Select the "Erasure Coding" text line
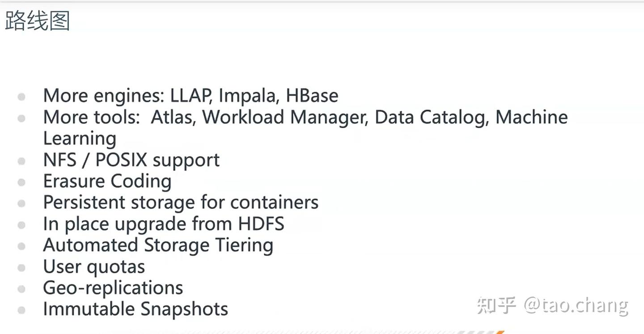This screenshot has height=334, width=644. tap(107, 182)
